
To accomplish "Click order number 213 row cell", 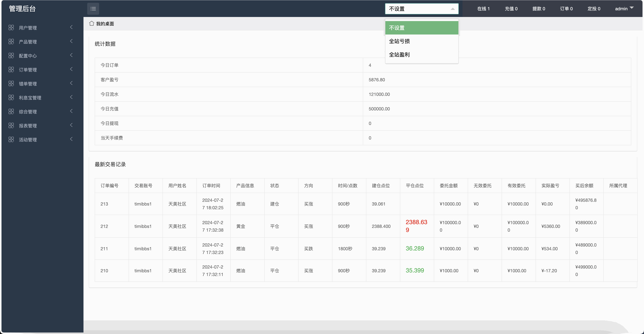I will click(104, 204).
